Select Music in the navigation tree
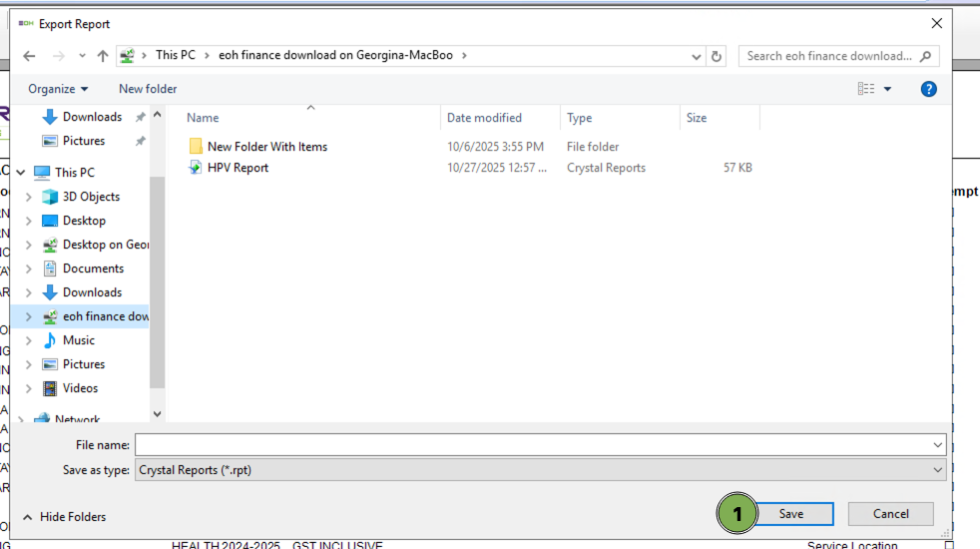This screenshot has height=549, width=980. click(x=79, y=340)
